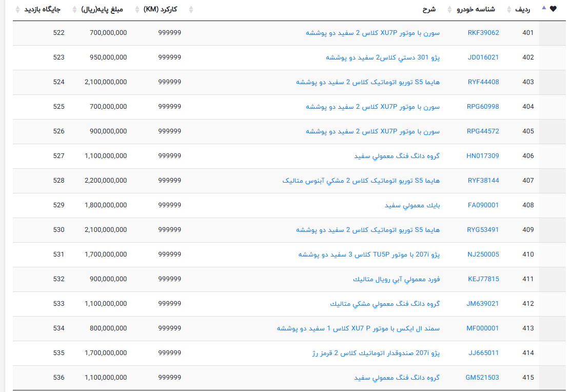
Task: Open description link in row 401
Action: (x=373, y=33)
